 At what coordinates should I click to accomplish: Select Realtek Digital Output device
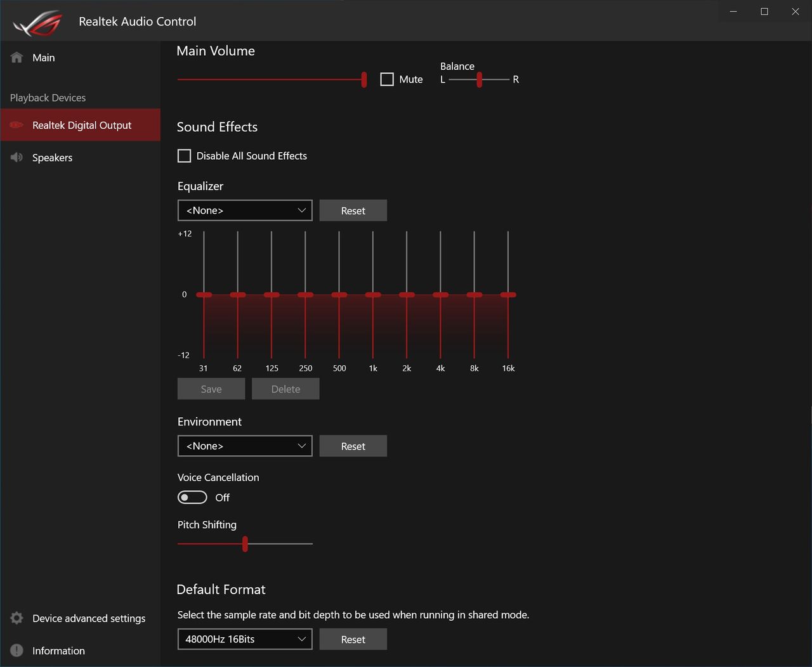coord(80,125)
